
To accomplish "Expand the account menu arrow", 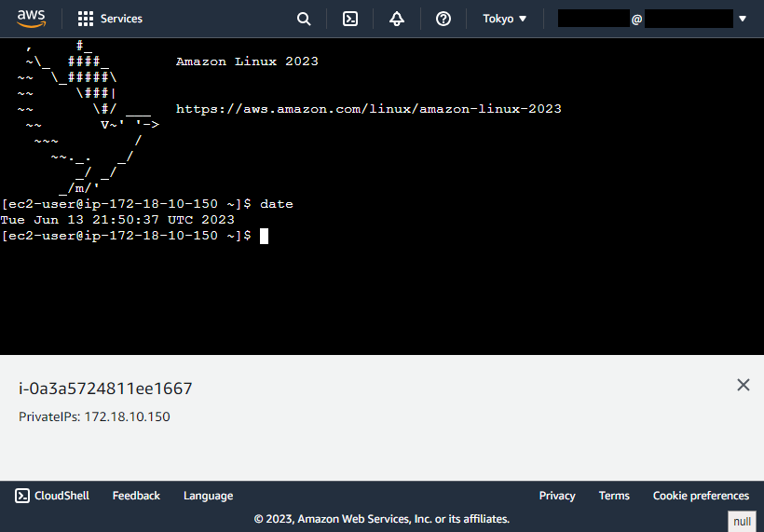I will point(743,19).
